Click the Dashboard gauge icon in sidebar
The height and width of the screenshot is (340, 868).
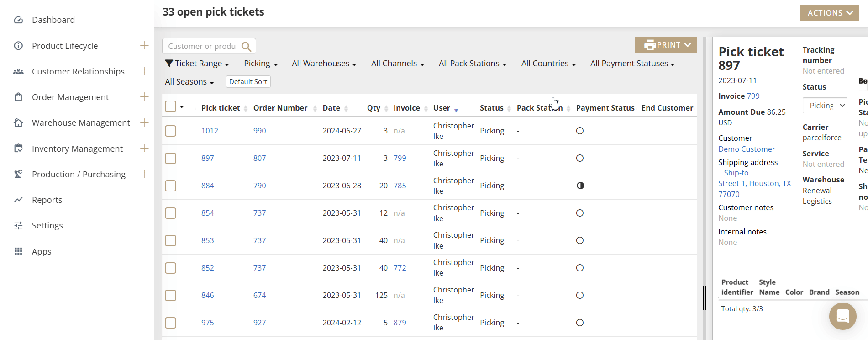pos(18,20)
